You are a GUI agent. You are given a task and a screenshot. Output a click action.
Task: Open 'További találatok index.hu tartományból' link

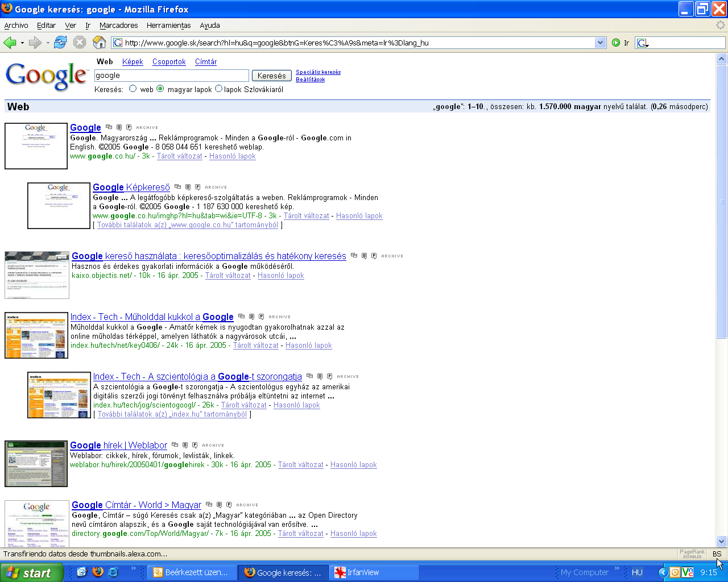pyautogui.click(x=172, y=414)
